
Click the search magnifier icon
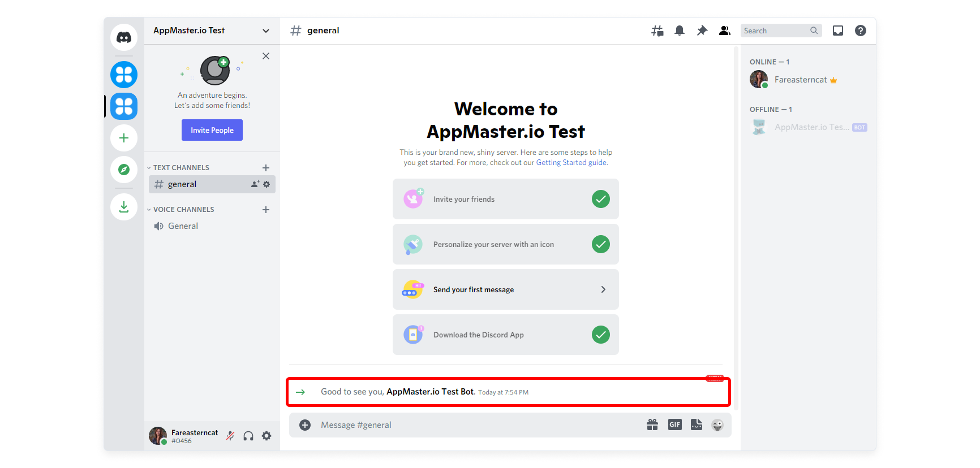814,31
